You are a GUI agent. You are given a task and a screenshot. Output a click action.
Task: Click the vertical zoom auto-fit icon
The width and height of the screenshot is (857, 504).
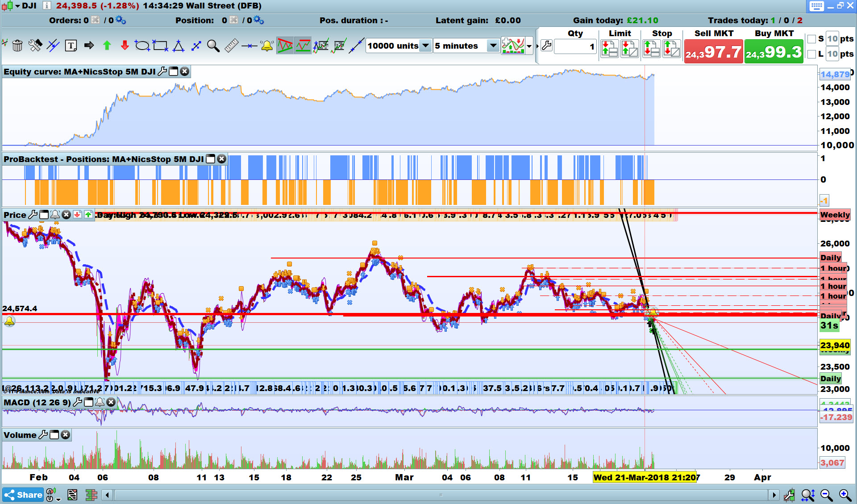tap(808, 495)
